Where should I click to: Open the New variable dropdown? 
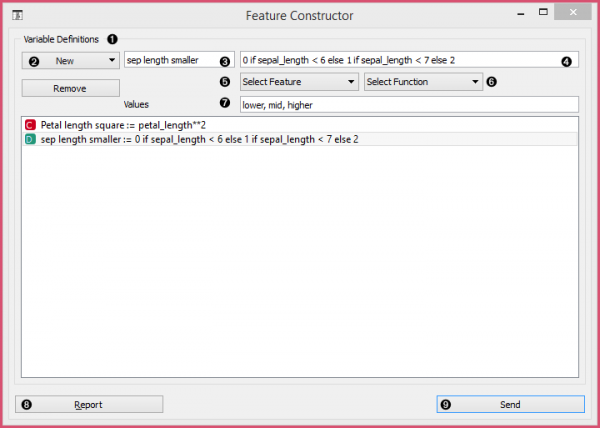(x=68, y=61)
